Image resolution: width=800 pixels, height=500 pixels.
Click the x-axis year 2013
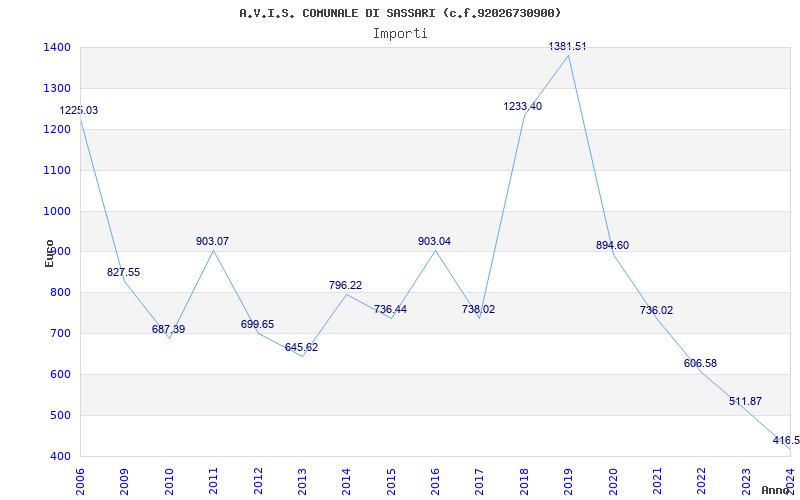point(302,482)
